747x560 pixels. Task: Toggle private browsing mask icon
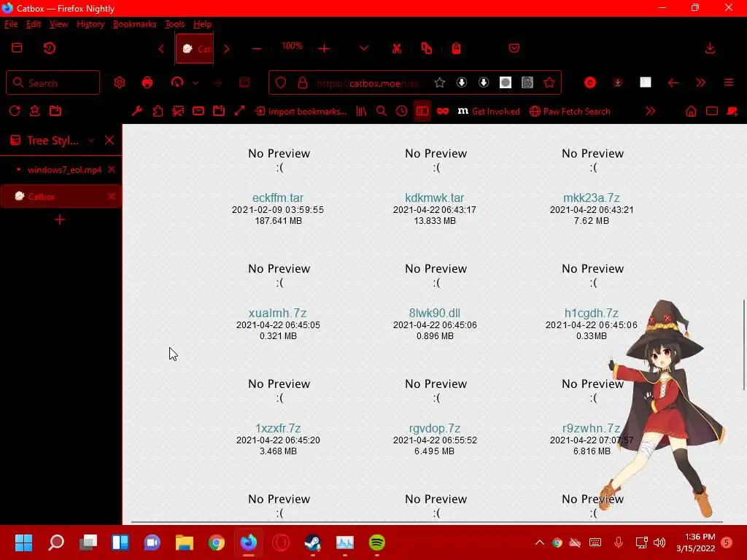[x=443, y=111]
